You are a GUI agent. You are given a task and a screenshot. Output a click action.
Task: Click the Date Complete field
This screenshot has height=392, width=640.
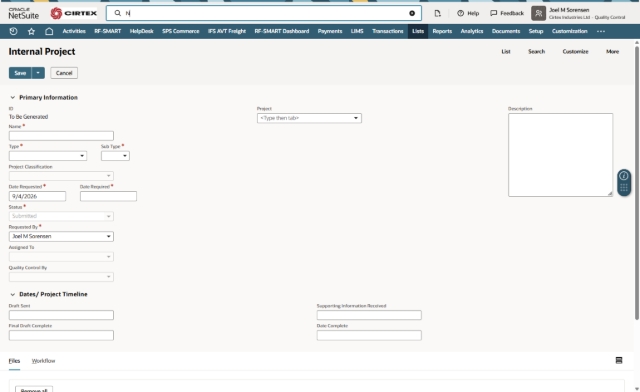tap(369, 335)
